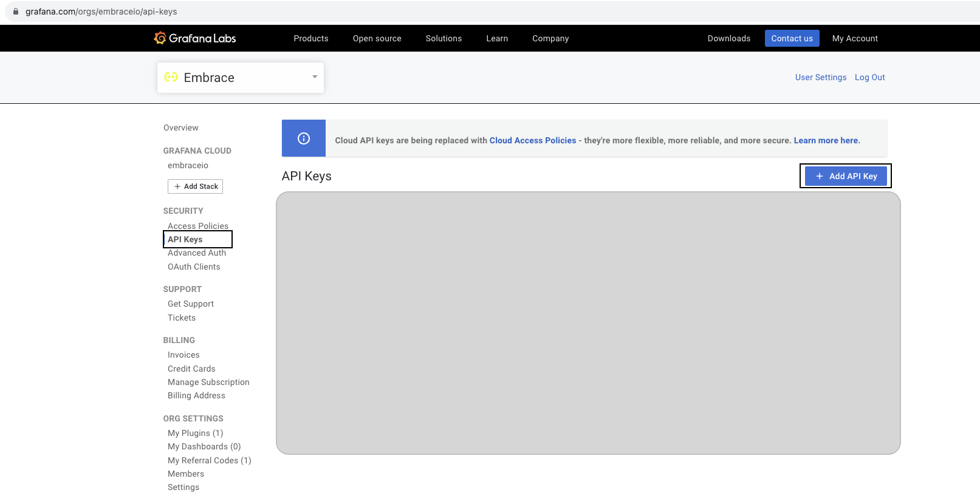Click the Grafana Labs logo
Screen dimensions: 980x504
coord(194,38)
